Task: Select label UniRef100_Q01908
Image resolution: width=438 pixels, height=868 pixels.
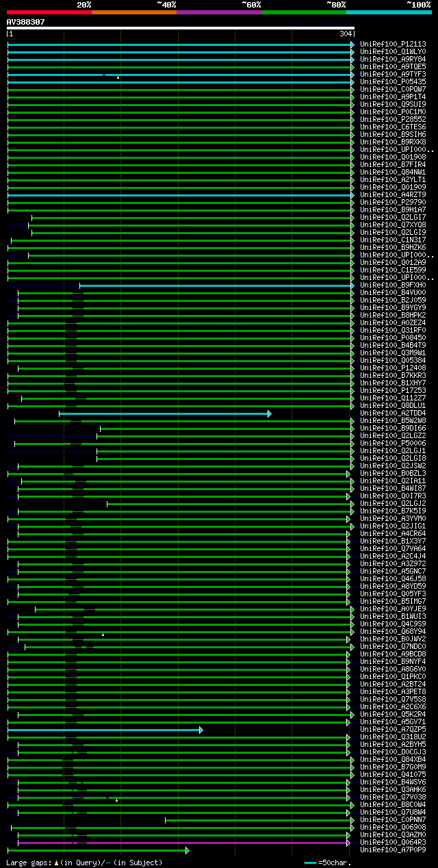Action: coord(393,157)
